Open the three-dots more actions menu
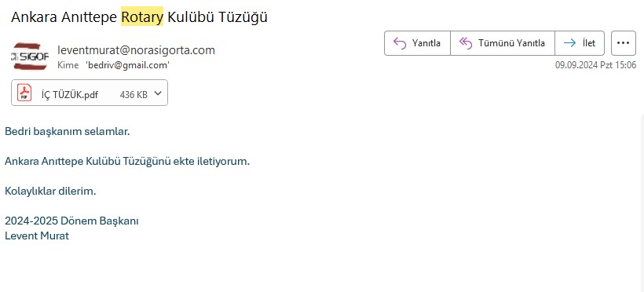Screen dimensions: 644x292 (x=624, y=42)
